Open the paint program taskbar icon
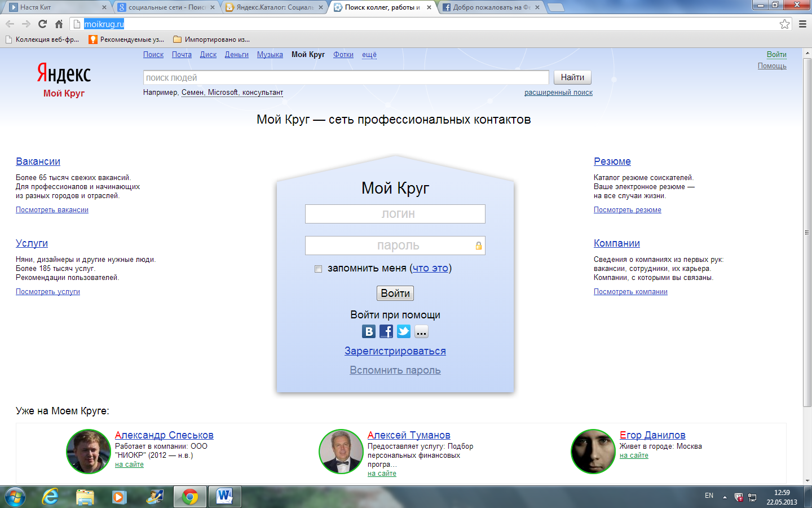 click(x=155, y=497)
